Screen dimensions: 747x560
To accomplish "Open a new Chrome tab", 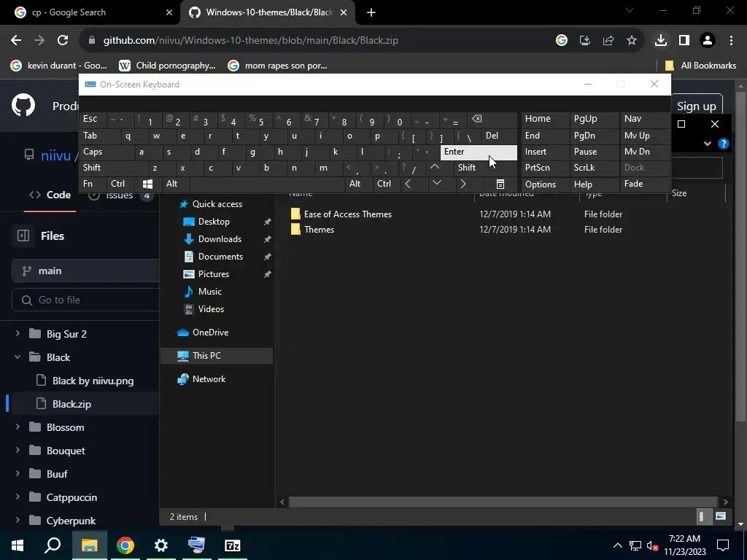I will pos(371,13).
